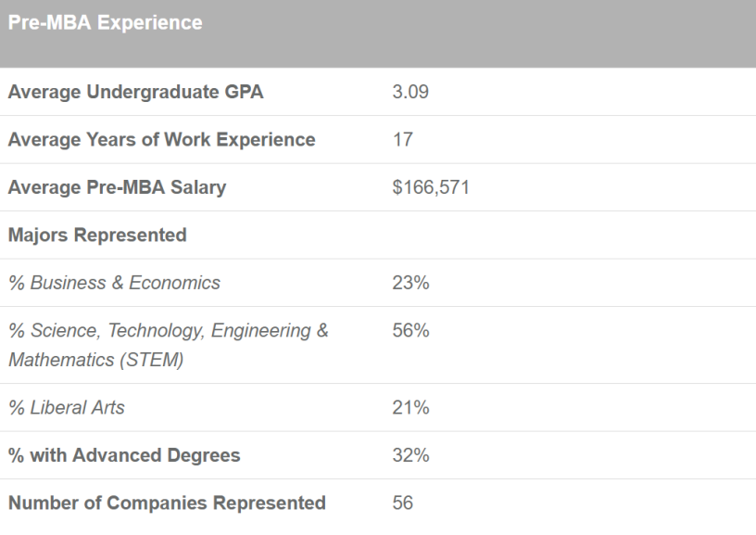
Task: Select the Number of Companies Represented label
Action: (x=167, y=503)
